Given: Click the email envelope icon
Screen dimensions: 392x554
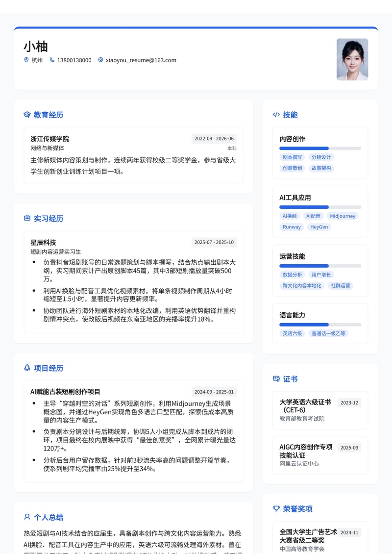Looking at the screenshot, I should coord(99,60).
